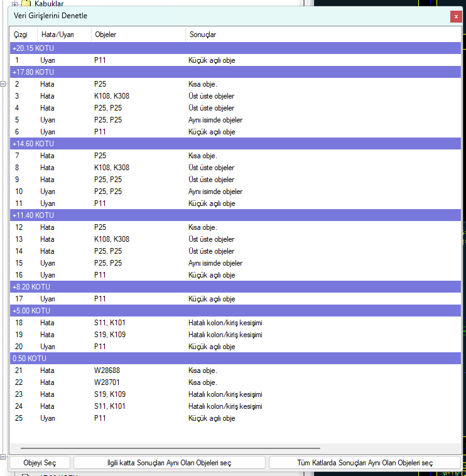Select the +11.40 KOTU group header
The image size is (466, 476).
tap(236, 215)
